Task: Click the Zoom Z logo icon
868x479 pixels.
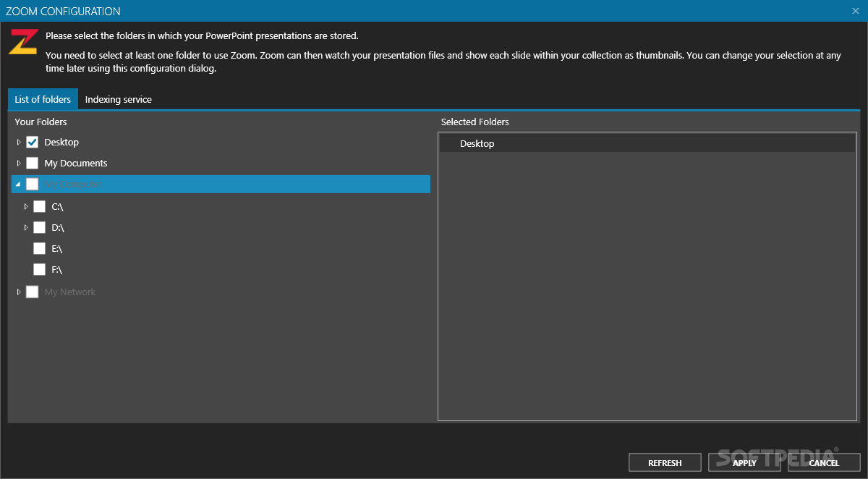Action: (22, 41)
